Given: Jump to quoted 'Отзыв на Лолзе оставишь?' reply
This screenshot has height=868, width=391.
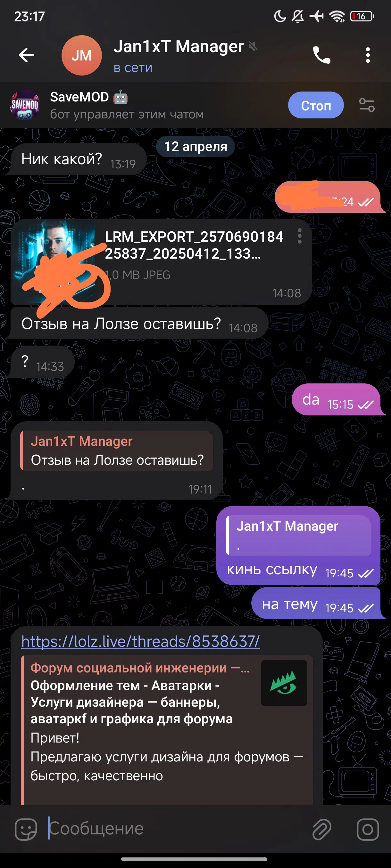Looking at the screenshot, I should (x=117, y=451).
